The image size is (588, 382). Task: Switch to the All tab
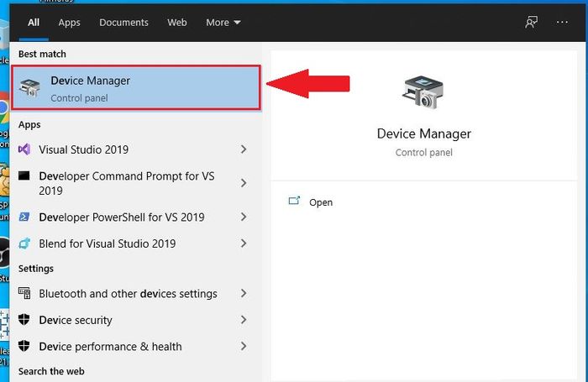click(x=34, y=23)
